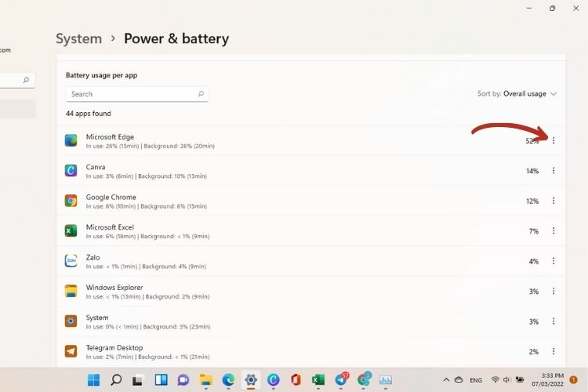Open Telegram from the taskbar
This screenshot has height=392, width=588.
tap(341, 379)
